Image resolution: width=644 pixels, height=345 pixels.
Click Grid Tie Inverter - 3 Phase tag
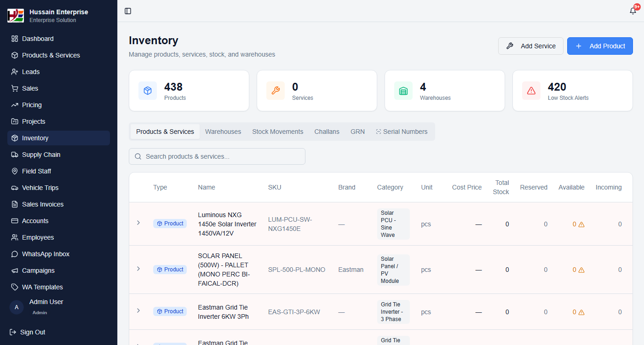pyautogui.click(x=393, y=312)
